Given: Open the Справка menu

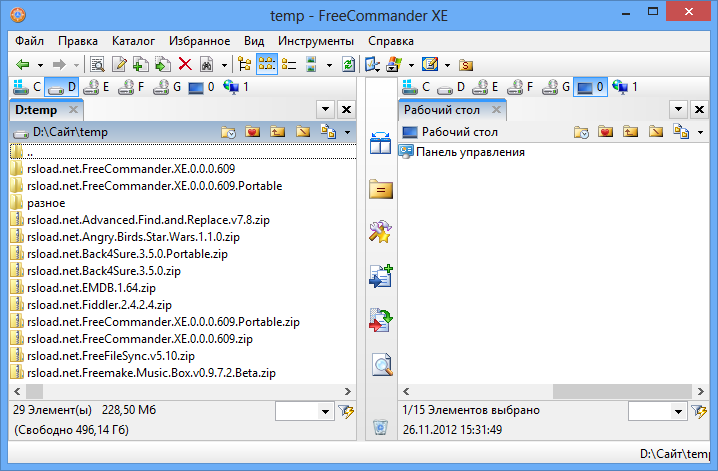Looking at the screenshot, I should click(x=391, y=41).
